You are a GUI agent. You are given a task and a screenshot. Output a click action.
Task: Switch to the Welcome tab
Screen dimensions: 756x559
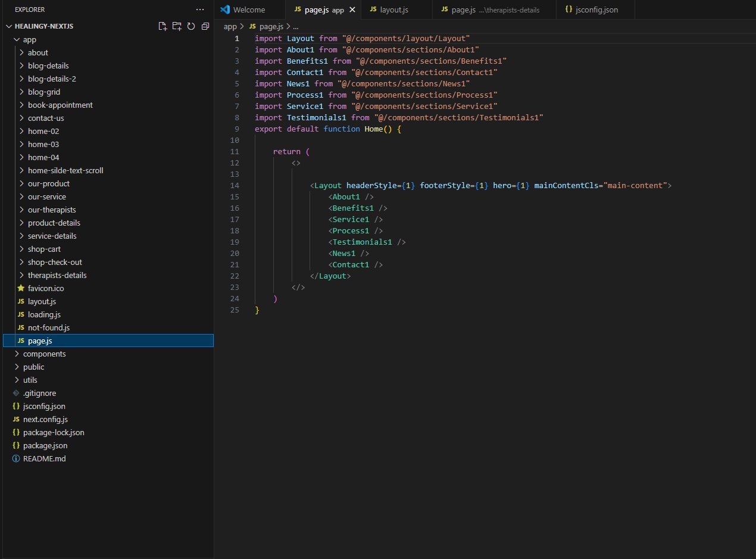250,10
